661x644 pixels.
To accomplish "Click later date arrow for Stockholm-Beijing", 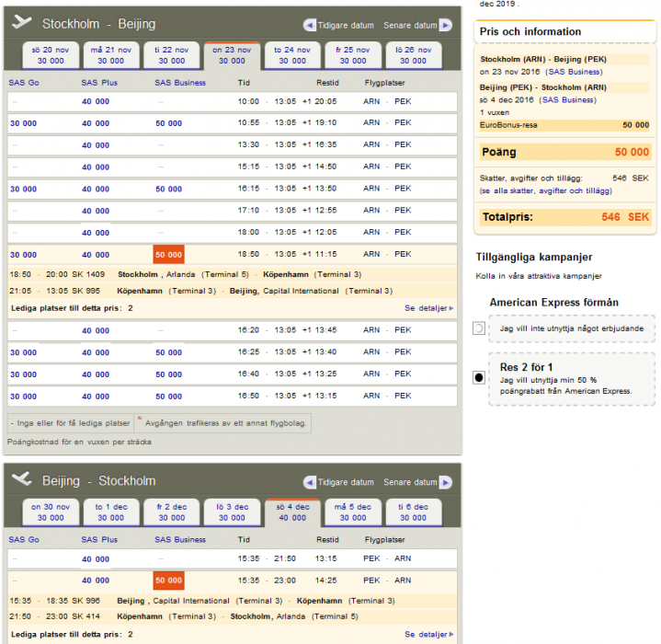I will click(446, 25).
